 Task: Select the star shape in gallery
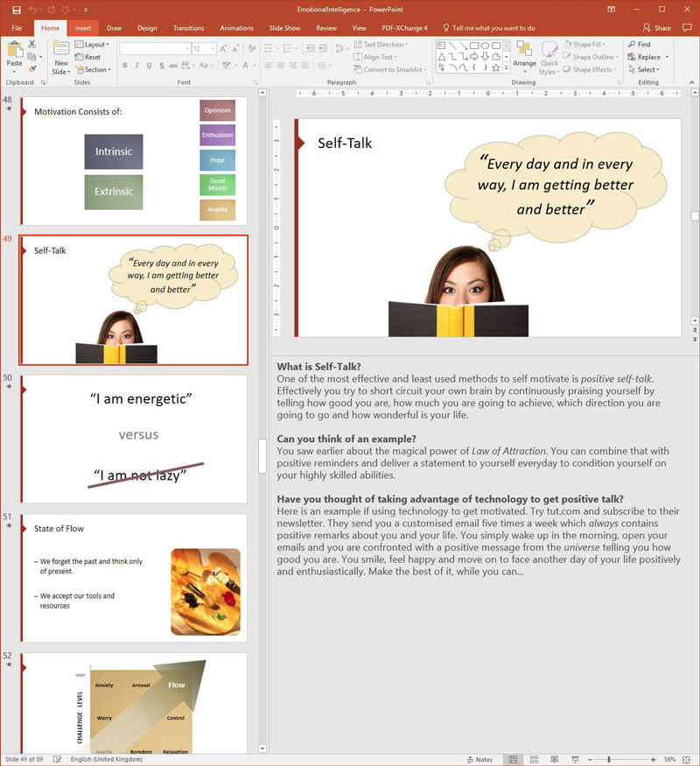496,68
